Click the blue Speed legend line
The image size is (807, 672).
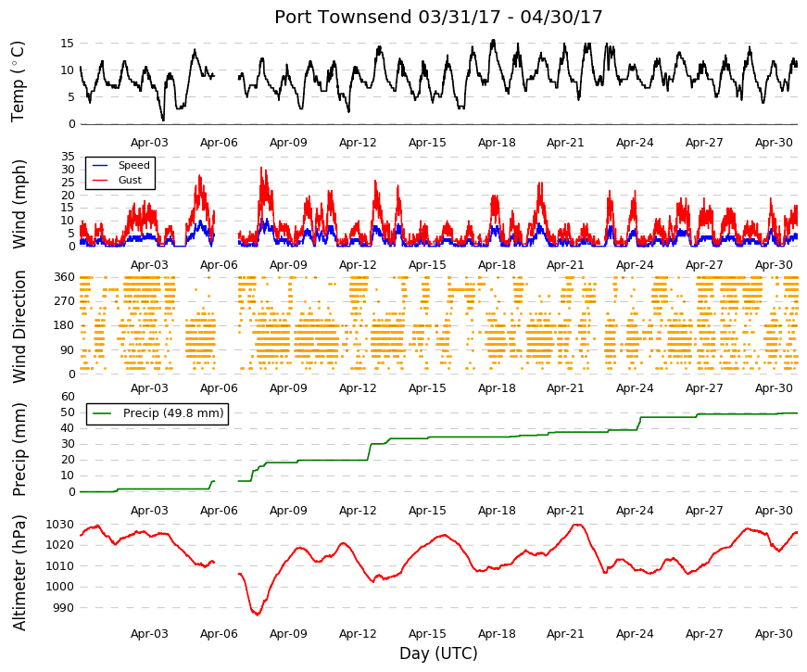(x=100, y=165)
